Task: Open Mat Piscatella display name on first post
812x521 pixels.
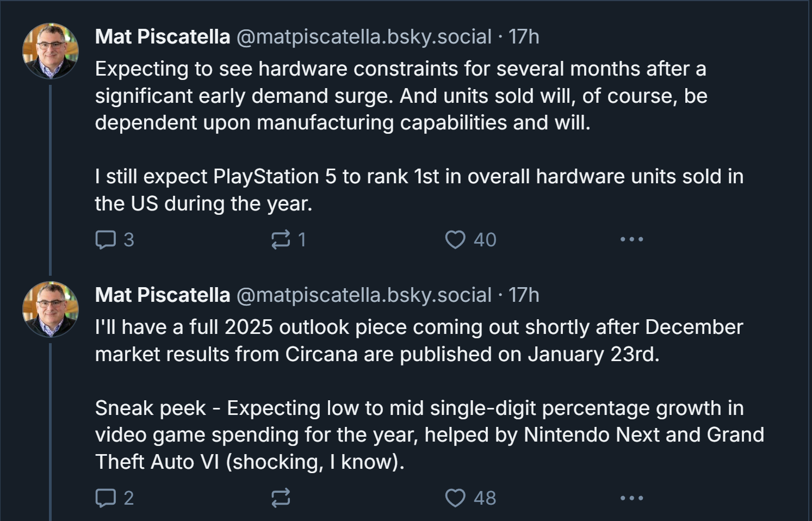Action: 162,37
